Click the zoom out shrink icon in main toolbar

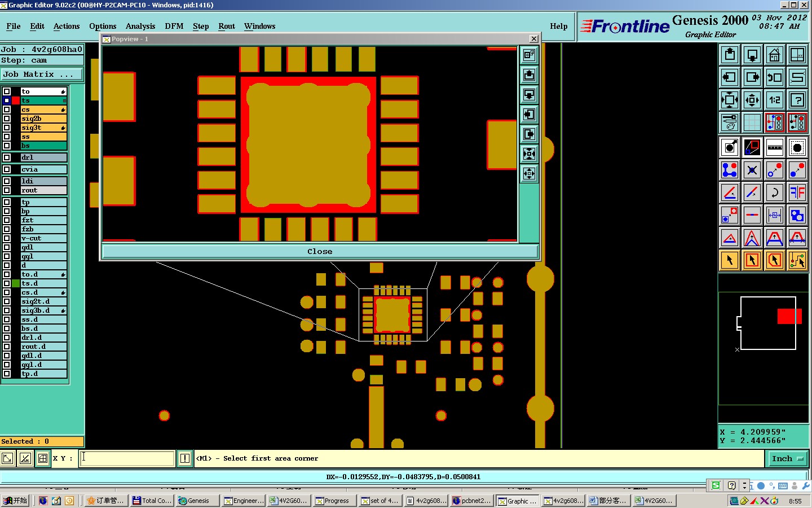pyautogui.click(x=752, y=100)
